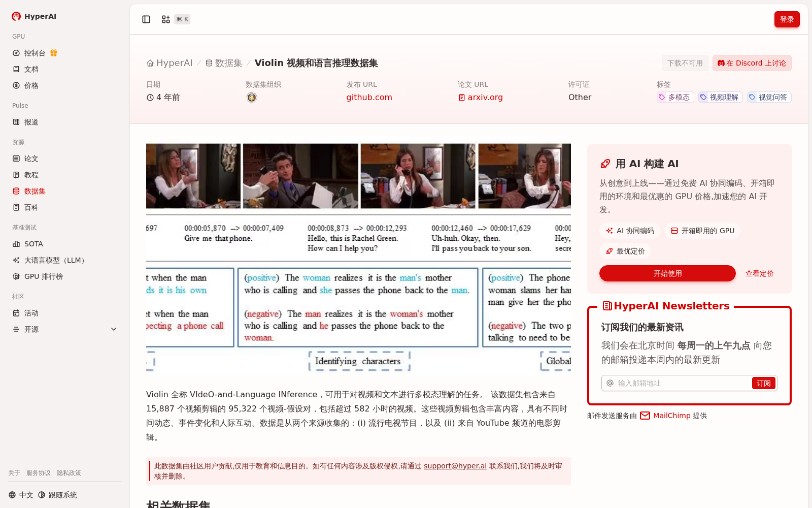Focus the 输入邮箱地址 email input field
This screenshot has width=812, height=508.
(x=683, y=383)
